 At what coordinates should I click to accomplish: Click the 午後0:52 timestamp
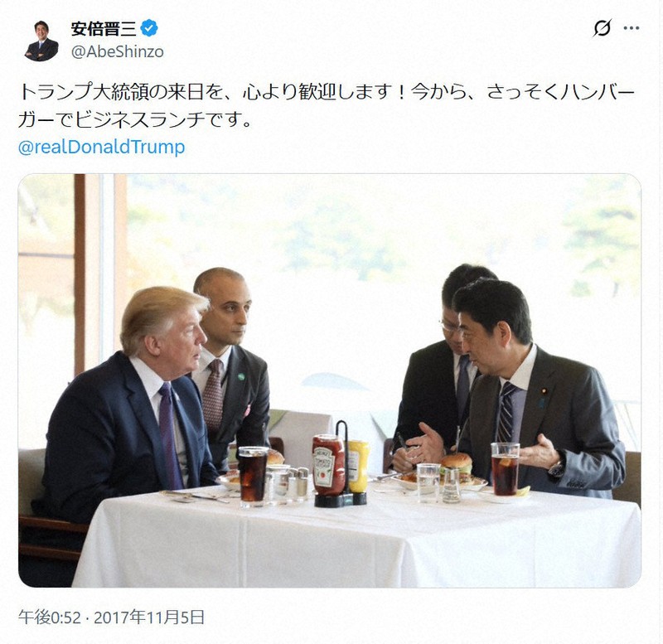click(x=49, y=617)
